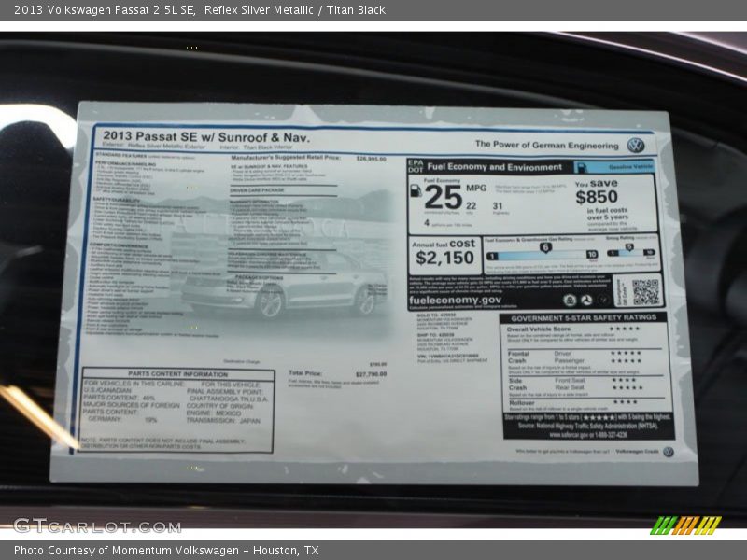Open the fueleconomy.gov link

point(455,300)
